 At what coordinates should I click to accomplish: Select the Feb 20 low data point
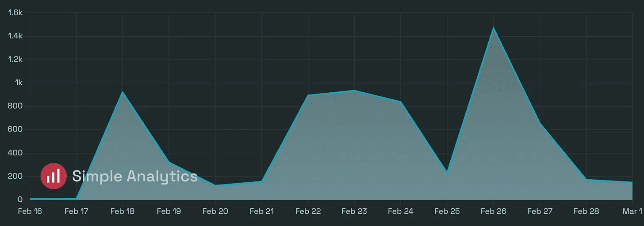point(215,185)
